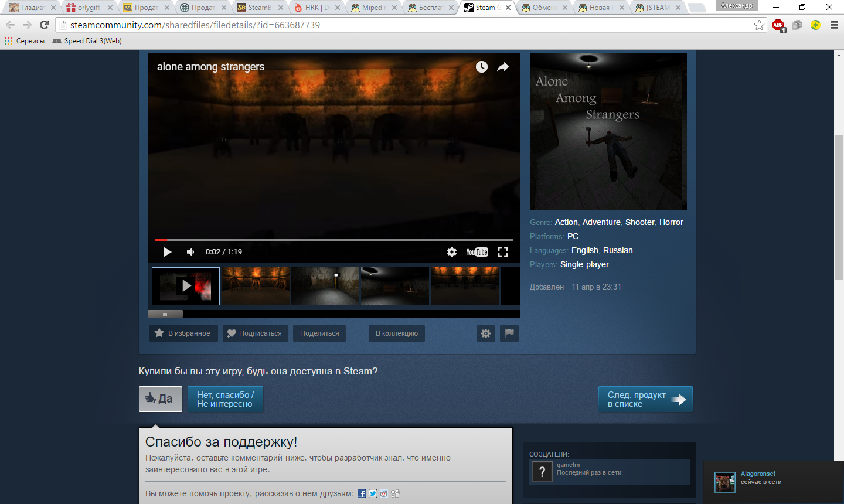The image size is (844, 504).
Task: Share the project on Digg
Action: 395,493
